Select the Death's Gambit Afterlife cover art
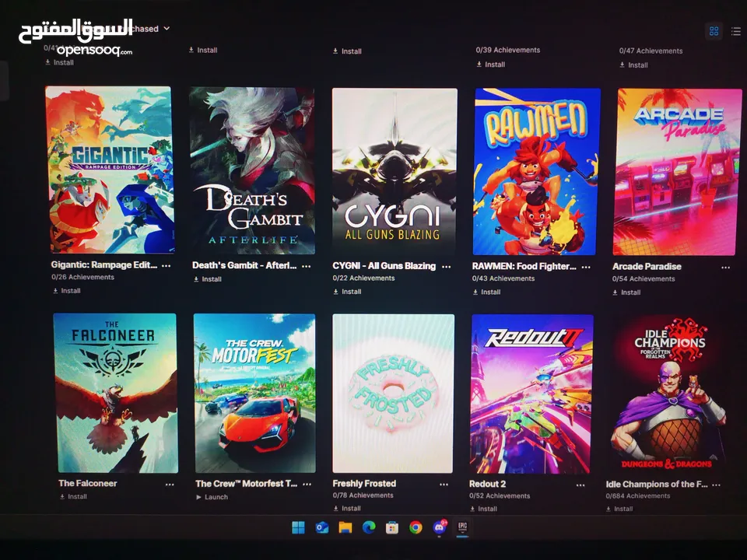This screenshot has width=747, height=560. pos(252,170)
